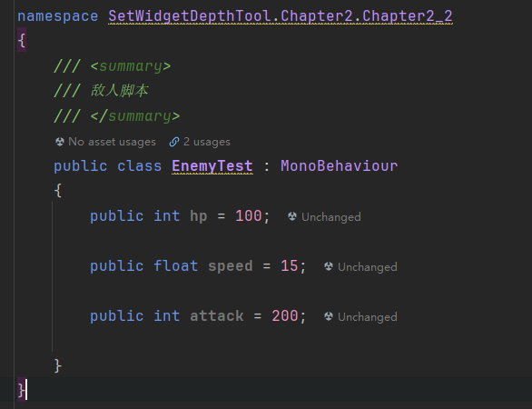The image size is (532, 409).
Task: Open the No asset usages hint
Action: pos(112,142)
